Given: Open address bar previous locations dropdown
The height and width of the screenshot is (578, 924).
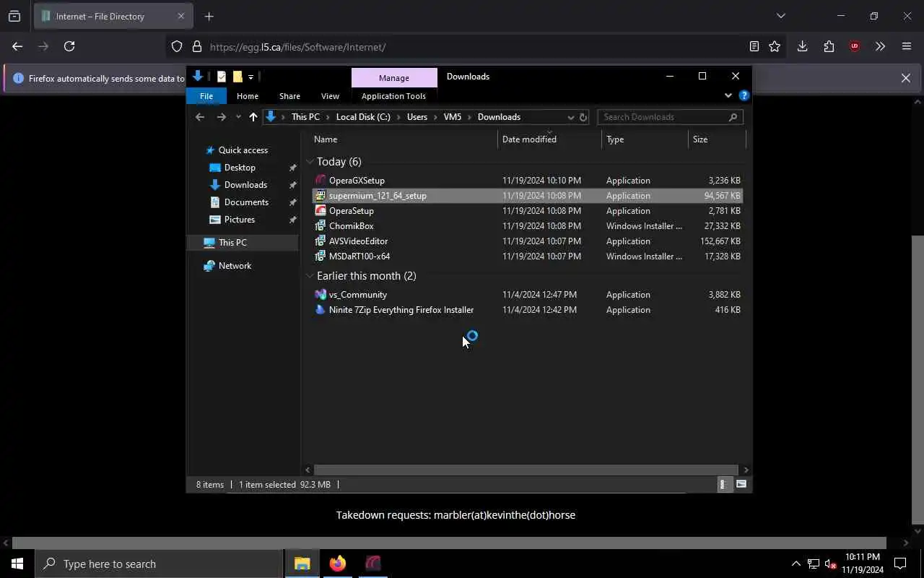Looking at the screenshot, I should [570, 117].
